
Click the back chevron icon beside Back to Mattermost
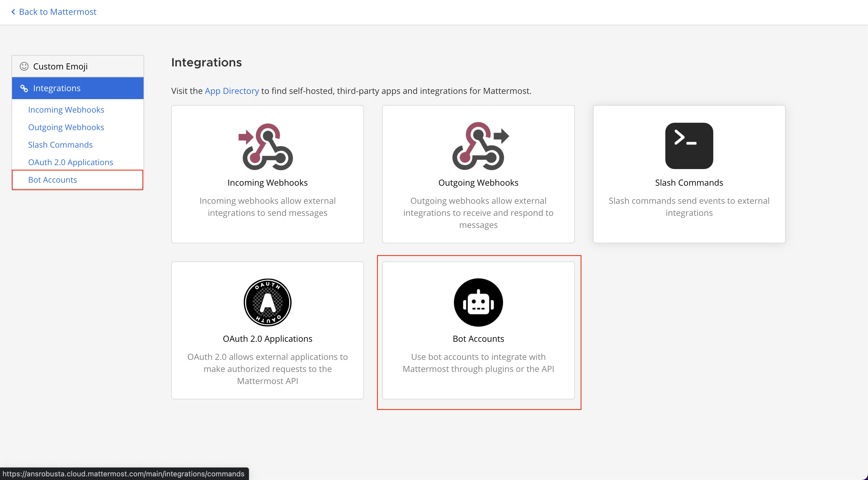pyautogui.click(x=13, y=12)
